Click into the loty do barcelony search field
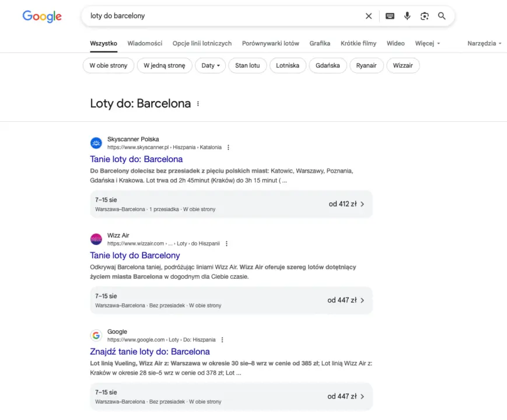 tap(223, 16)
